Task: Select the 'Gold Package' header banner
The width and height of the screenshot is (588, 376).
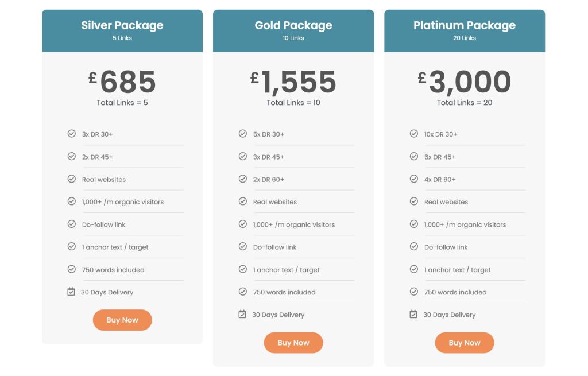Action: tap(293, 30)
